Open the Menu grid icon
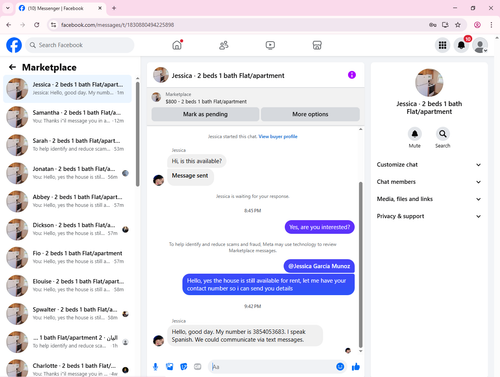This screenshot has width=500, height=377. tap(442, 45)
